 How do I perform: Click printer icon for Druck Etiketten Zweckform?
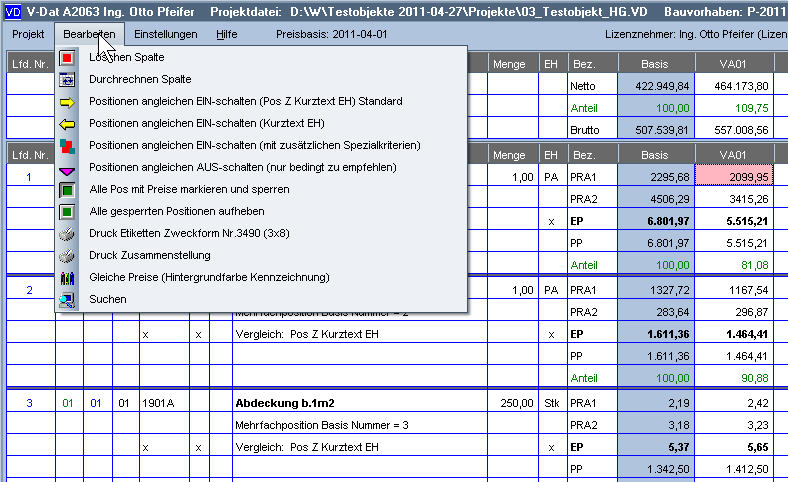click(68, 233)
